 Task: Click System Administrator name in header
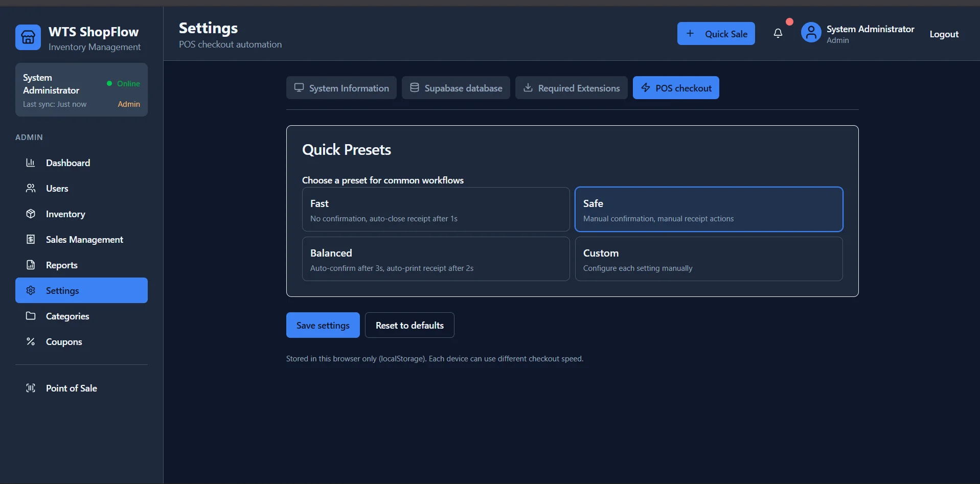871,29
